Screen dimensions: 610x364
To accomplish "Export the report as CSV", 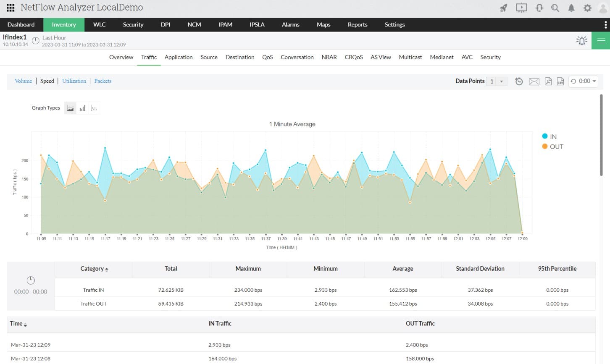I will 560,81.
